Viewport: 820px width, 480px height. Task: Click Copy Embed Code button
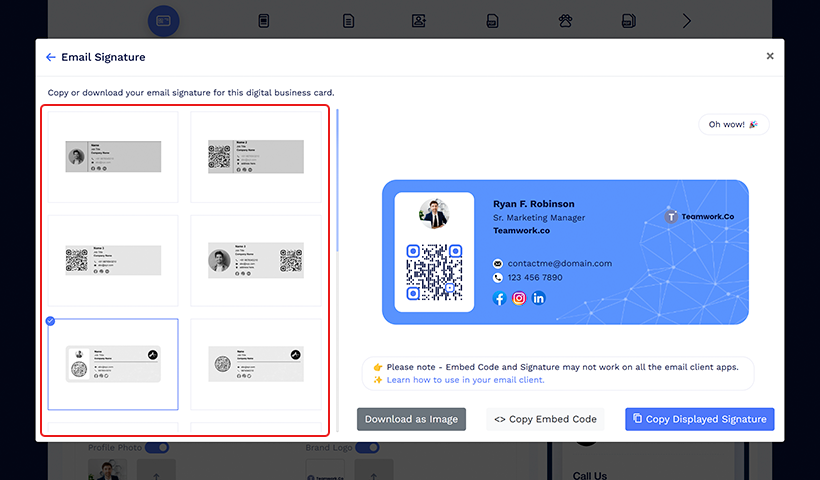545,419
